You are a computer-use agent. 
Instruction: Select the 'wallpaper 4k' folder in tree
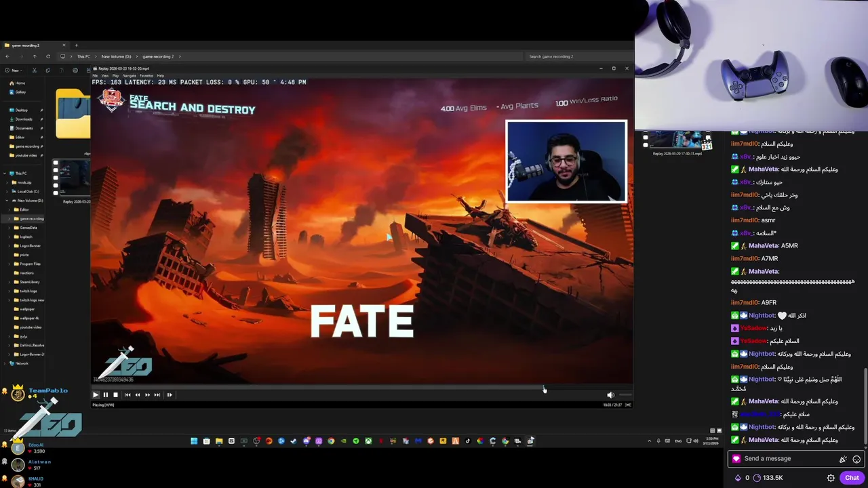(28, 319)
